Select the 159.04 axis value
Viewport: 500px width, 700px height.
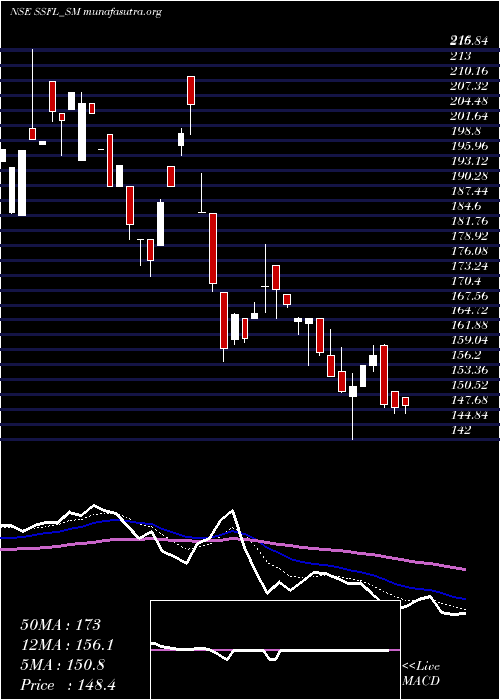pos(469,340)
